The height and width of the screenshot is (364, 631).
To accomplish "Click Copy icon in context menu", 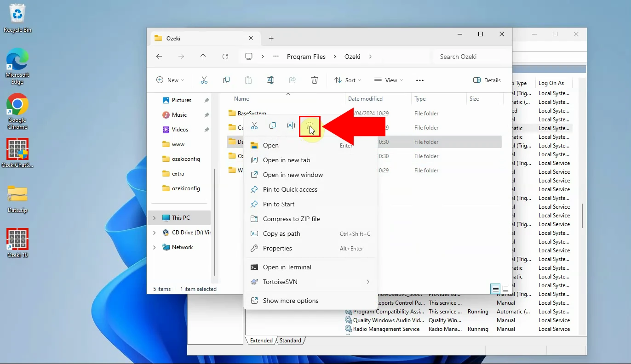I will coord(273,126).
